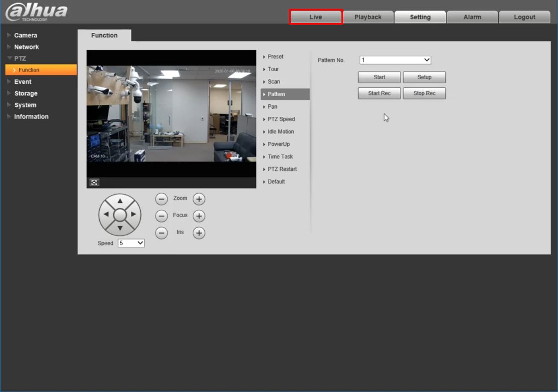
Task: Click the camera live preview video
Action: [171, 114]
